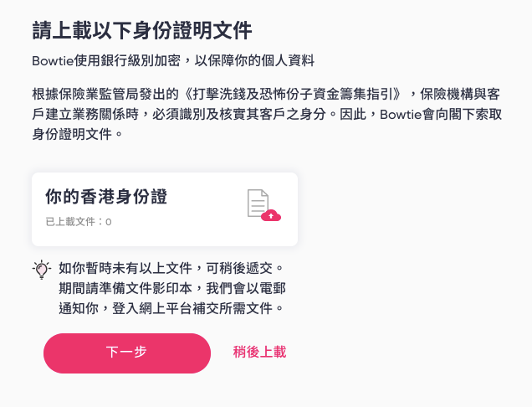This screenshot has width=532, height=407.
Task: Click the 請上載以下身份證明文件 heading
Action: tap(142, 31)
